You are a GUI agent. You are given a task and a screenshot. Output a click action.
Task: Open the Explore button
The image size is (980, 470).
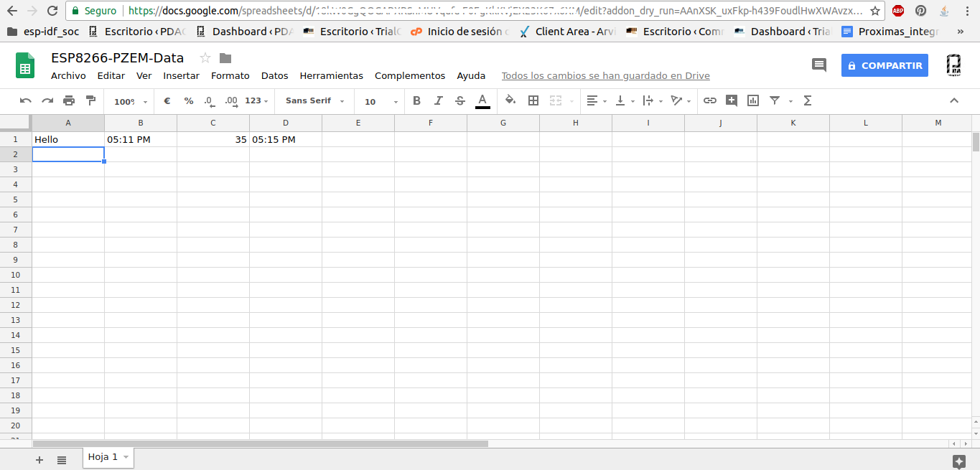click(x=958, y=461)
